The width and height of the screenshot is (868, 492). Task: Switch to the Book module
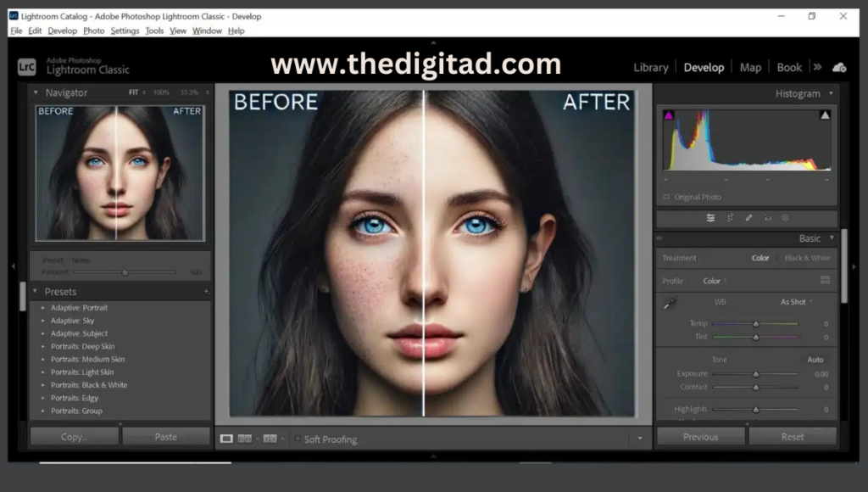click(x=789, y=68)
